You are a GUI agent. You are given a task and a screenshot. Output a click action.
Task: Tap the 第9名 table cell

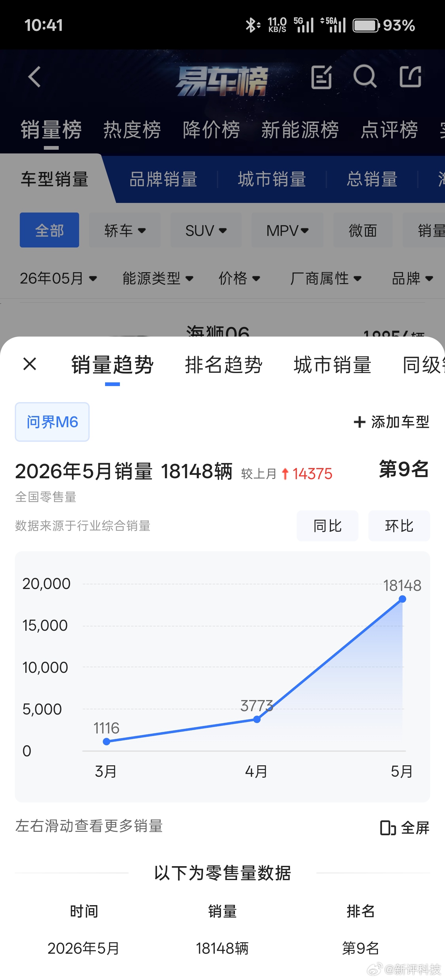point(361,948)
